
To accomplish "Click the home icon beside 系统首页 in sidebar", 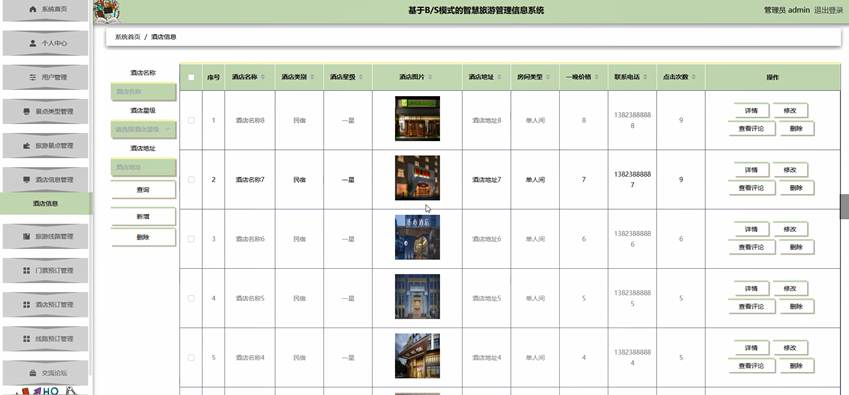I will pyautogui.click(x=32, y=9).
